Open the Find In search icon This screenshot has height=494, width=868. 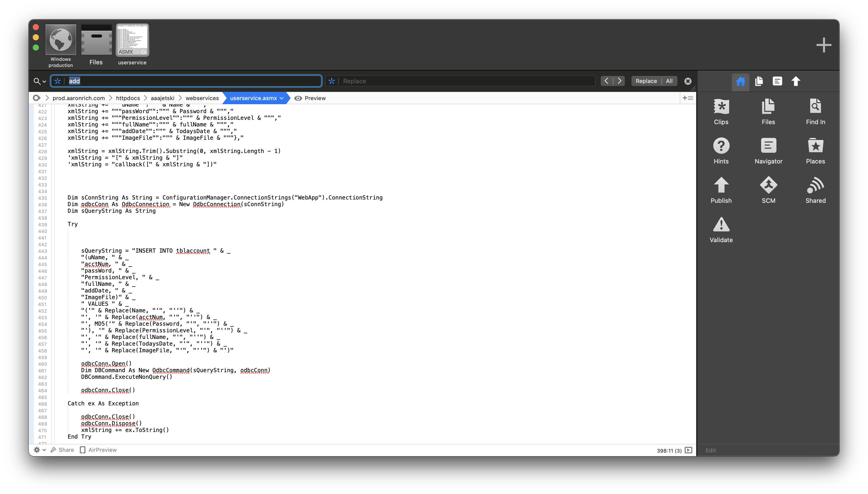pyautogui.click(x=815, y=107)
